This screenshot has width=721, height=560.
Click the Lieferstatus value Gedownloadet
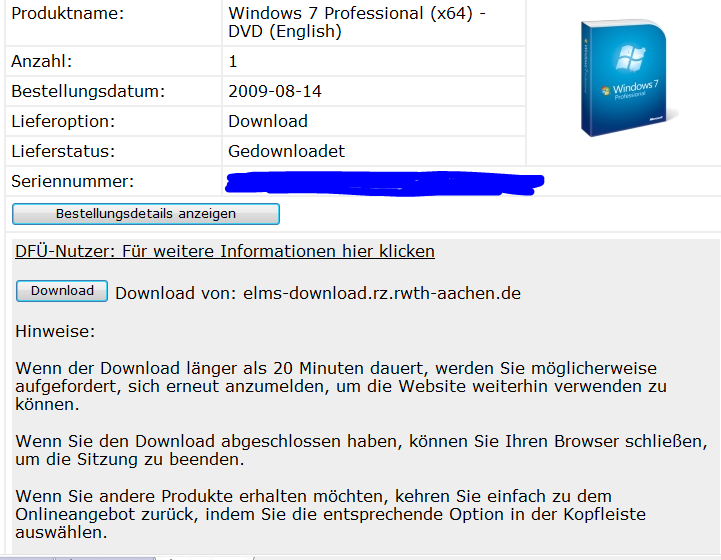(x=286, y=152)
